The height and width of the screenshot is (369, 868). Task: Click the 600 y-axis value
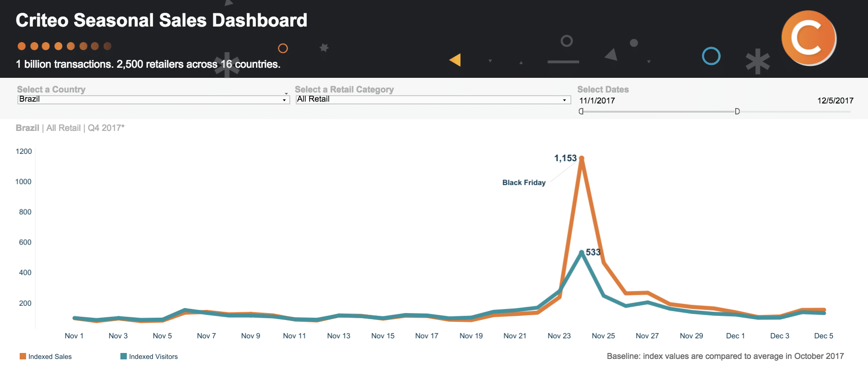pos(25,242)
